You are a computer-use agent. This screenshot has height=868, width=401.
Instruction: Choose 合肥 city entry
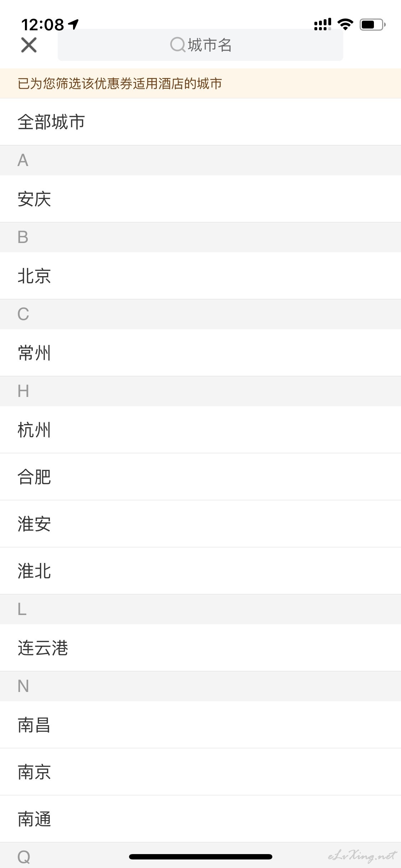pyautogui.click(x=200, y=477)
